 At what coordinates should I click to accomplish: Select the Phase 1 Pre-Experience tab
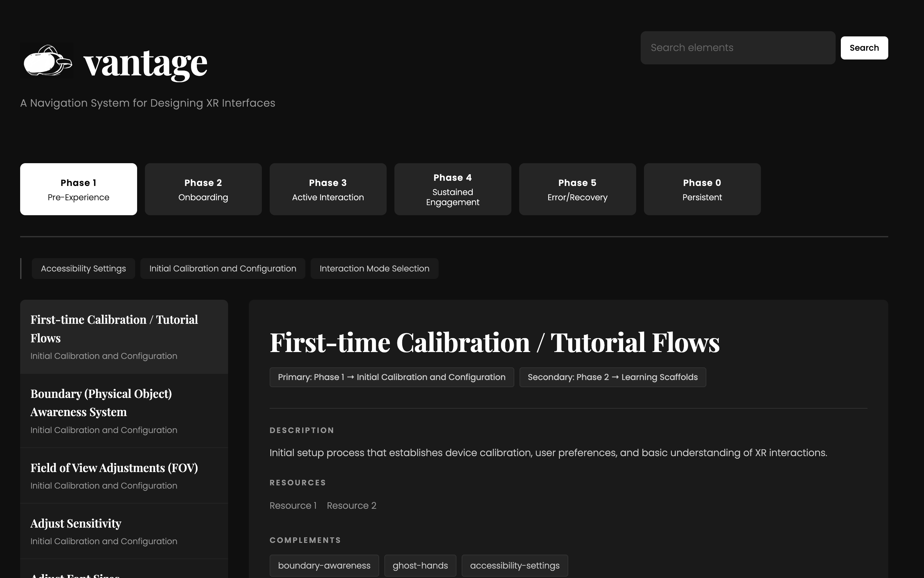pos(78,189)
